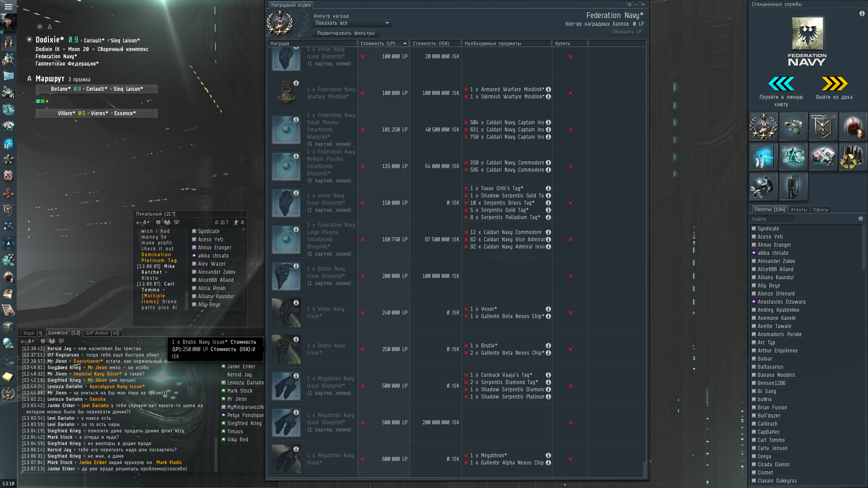Open Domination Platinum Tag link in Local

(x=159, y=258)
